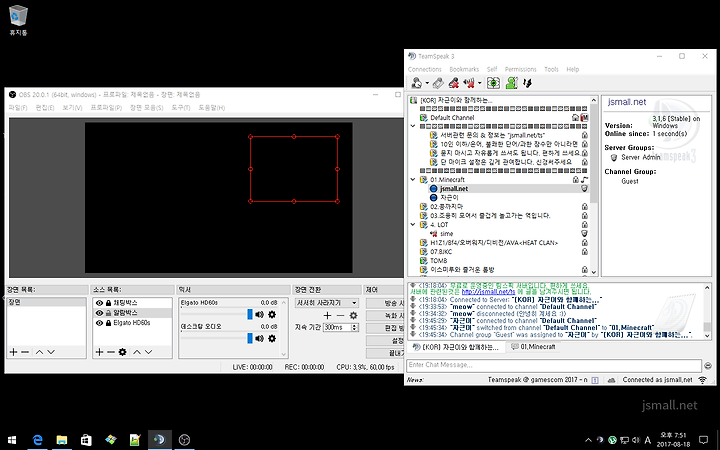Open dropdown arrow next to TeamSpeak connect icon

427,83
